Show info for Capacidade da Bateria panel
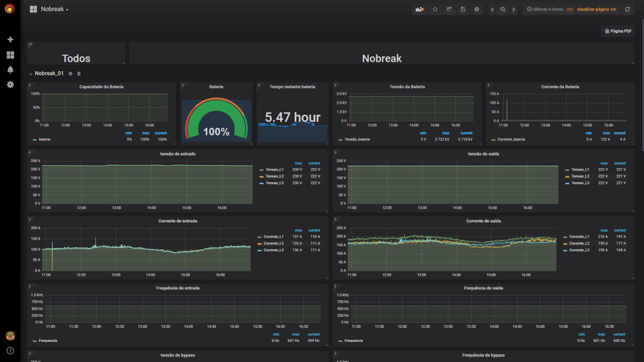 coord(30,85)
